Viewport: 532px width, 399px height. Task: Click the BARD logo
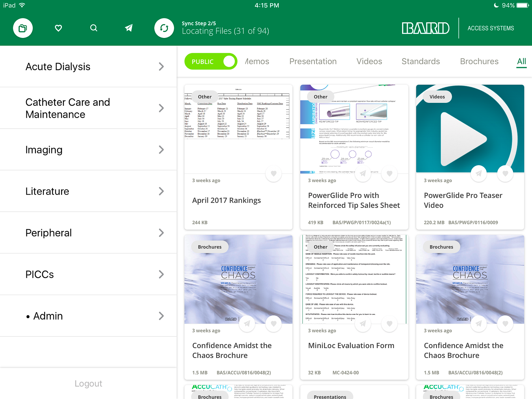(426, 28)
